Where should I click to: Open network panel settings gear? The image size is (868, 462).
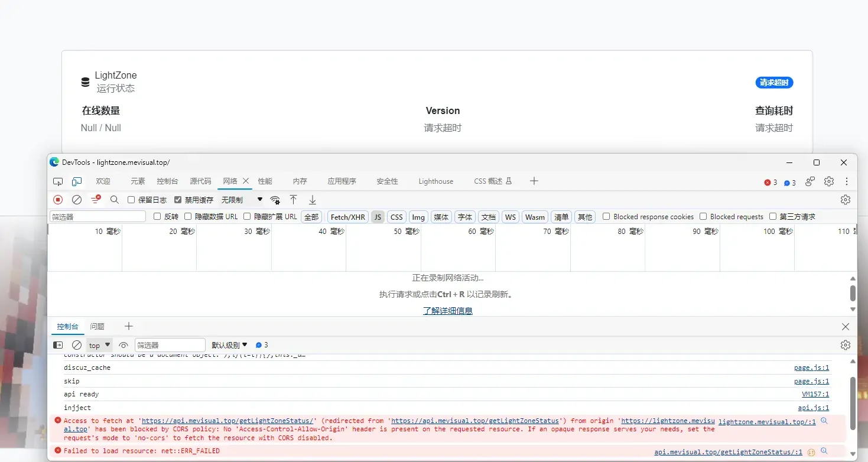point(846,200)
